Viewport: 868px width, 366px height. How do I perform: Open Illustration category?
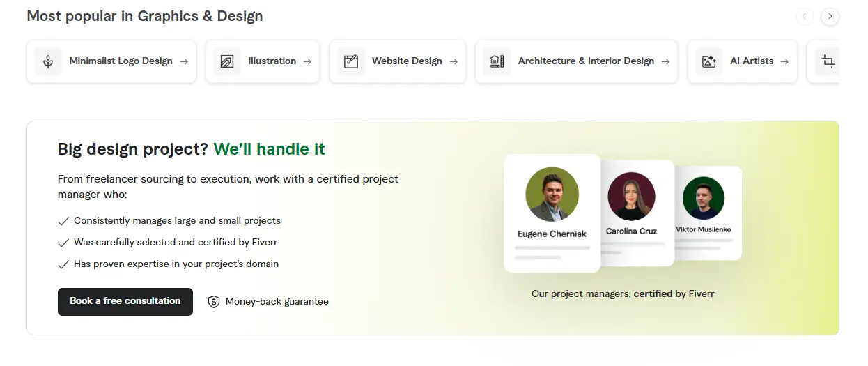pos(263,61)
